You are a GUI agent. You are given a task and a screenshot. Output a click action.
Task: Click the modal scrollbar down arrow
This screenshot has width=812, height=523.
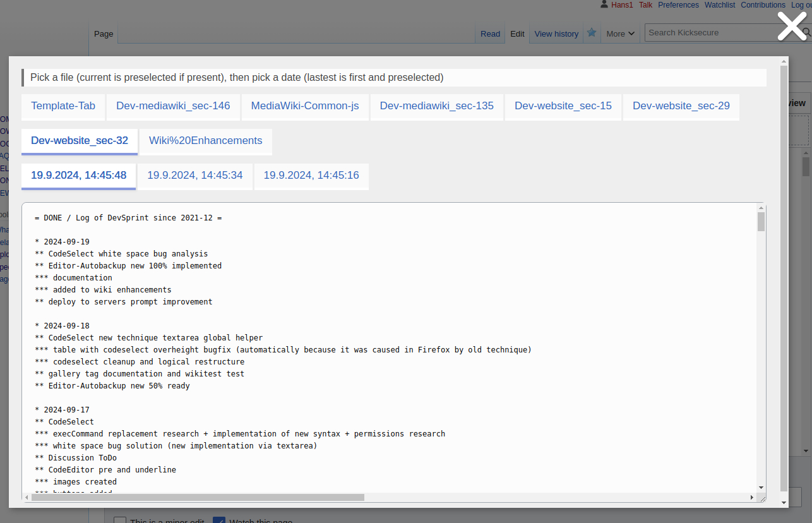784,502
